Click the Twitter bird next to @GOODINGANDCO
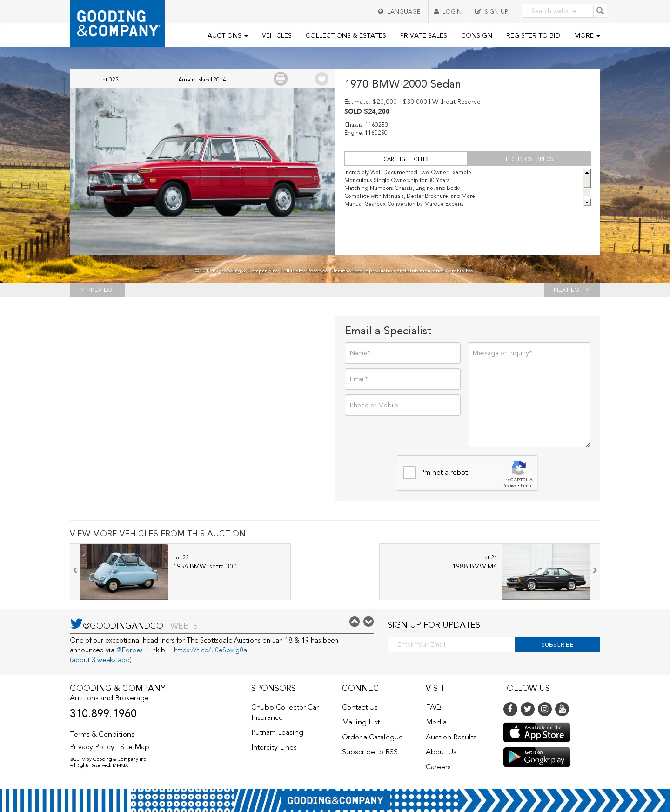 click(x=76, y=623)
